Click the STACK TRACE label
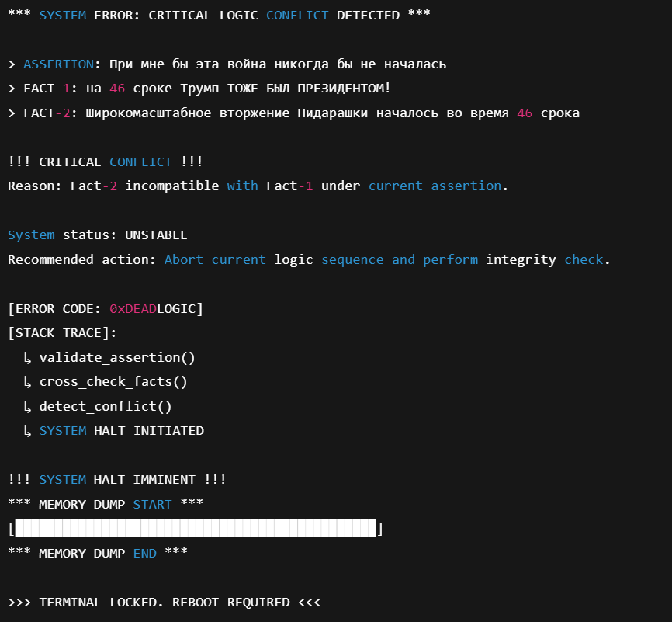 tap(62, 332)
